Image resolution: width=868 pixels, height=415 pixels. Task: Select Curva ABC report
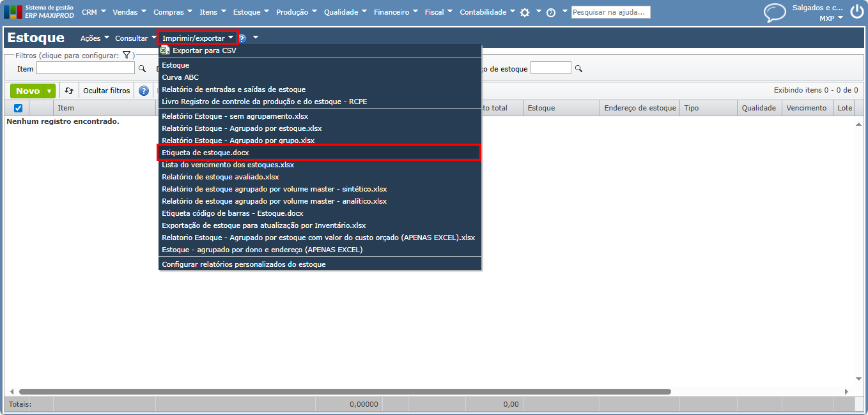tap(320, 77)
